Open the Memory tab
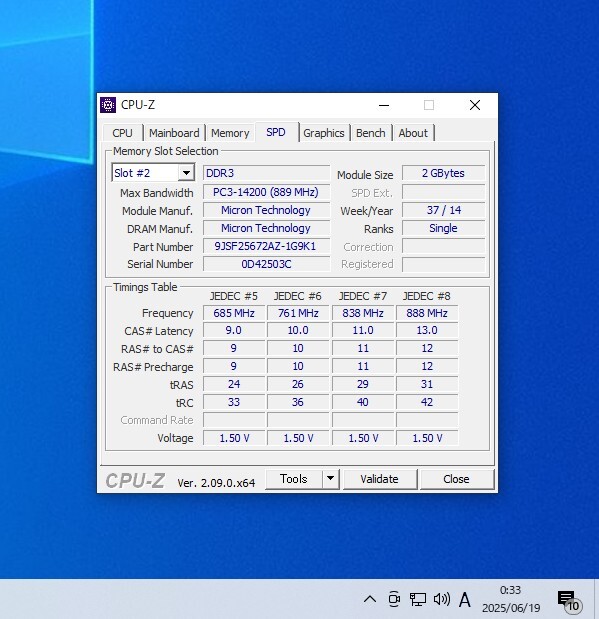 pos(230,133)
